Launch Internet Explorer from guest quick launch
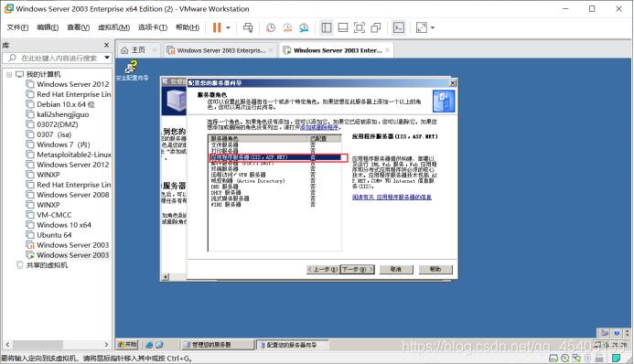This screenshot has height=364, width=634. pyautogui.click(x=149, y=345)
